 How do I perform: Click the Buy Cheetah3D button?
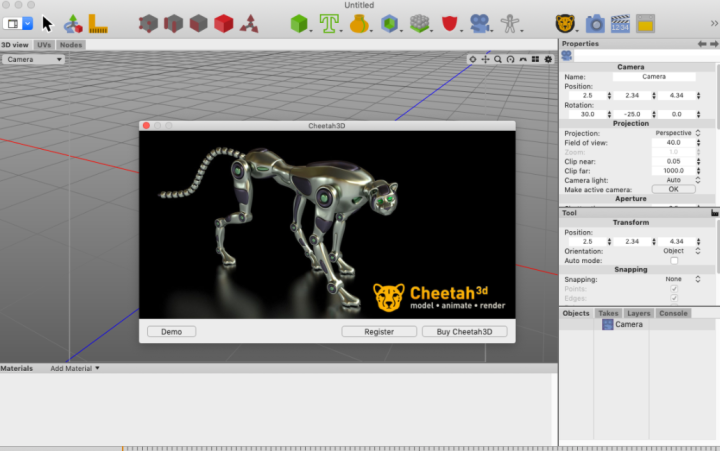pos(464,332)
